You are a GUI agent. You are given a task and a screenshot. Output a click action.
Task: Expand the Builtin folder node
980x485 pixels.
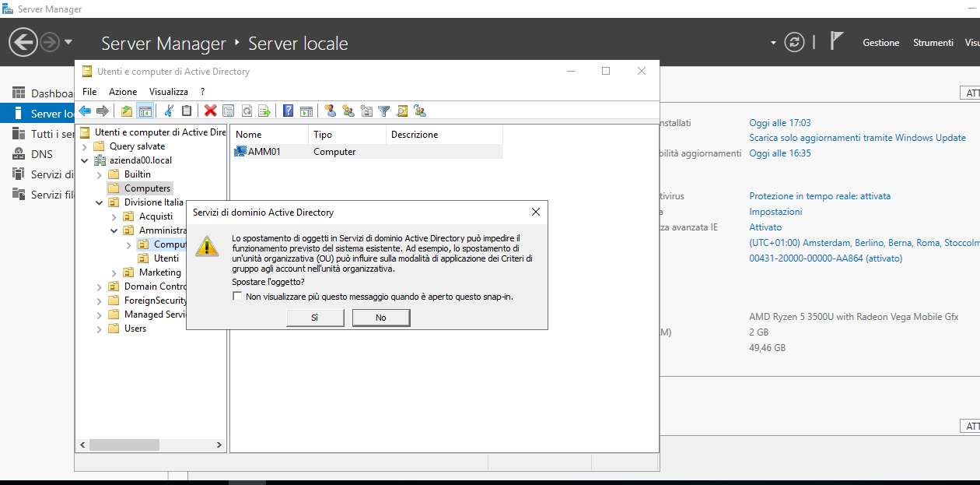pyautogui.click(x=99, y=174)
